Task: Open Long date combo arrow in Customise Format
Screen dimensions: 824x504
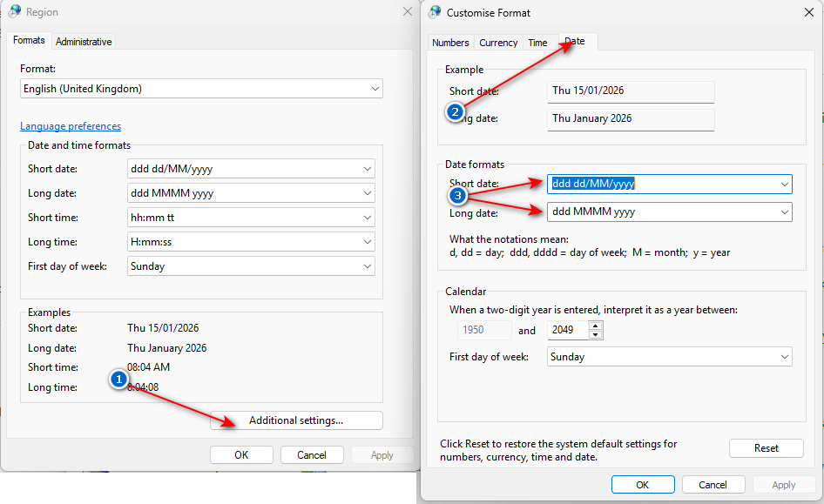Action: pos(784,212)
